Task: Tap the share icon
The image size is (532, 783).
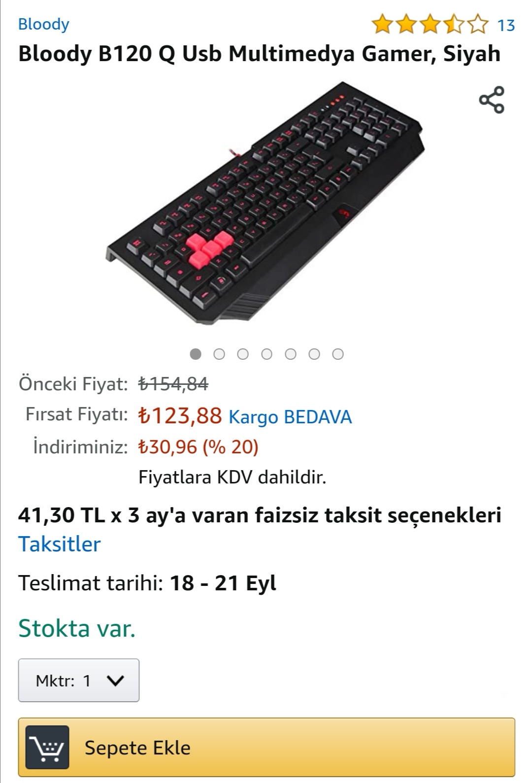Action: pos(492,100)
